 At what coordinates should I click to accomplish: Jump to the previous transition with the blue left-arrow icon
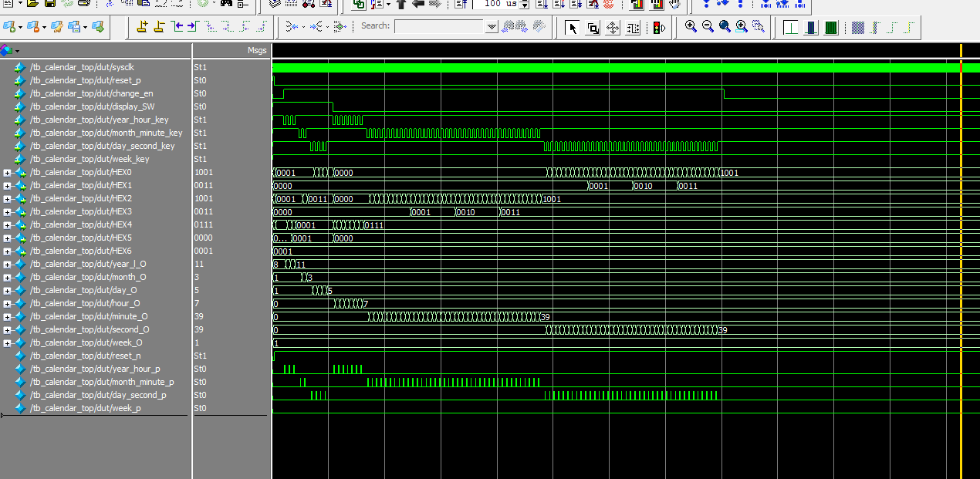177,26
